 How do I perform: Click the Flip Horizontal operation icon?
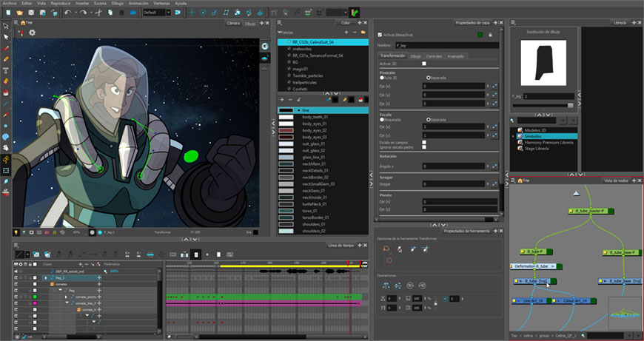pos(386,286)
